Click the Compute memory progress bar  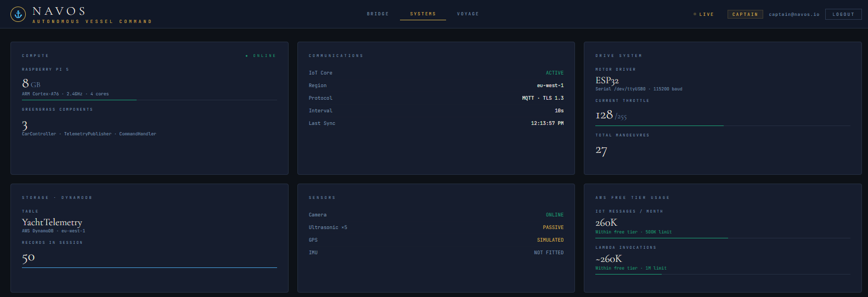coord(149,100)
